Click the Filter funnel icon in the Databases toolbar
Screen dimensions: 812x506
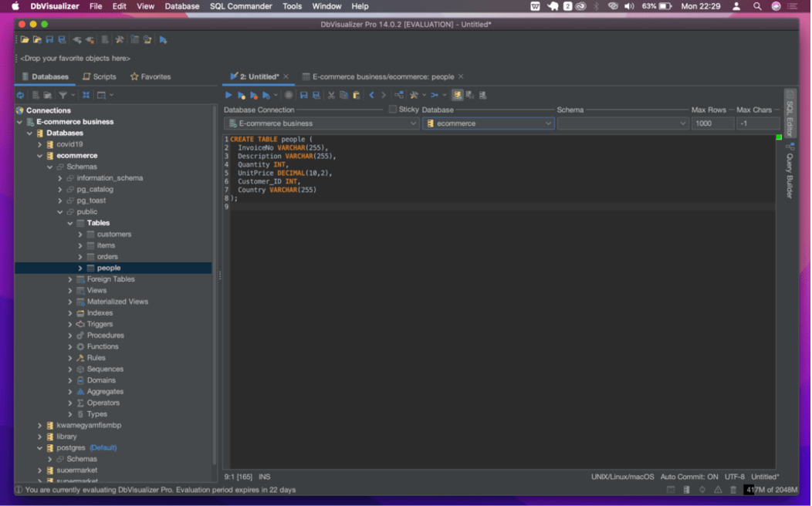click(63, 95)
